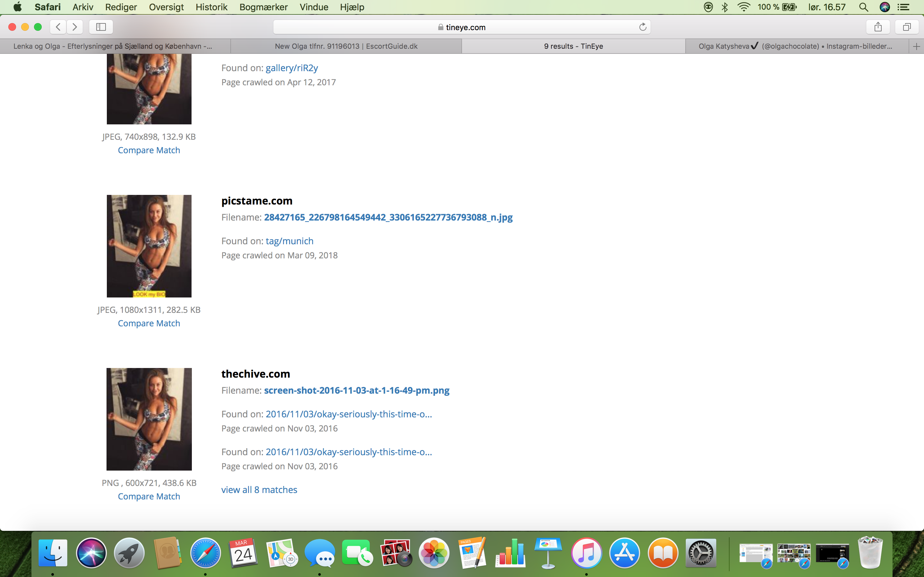Click the Share icon in toolbar
924x577 pixels.
point(878,27)
